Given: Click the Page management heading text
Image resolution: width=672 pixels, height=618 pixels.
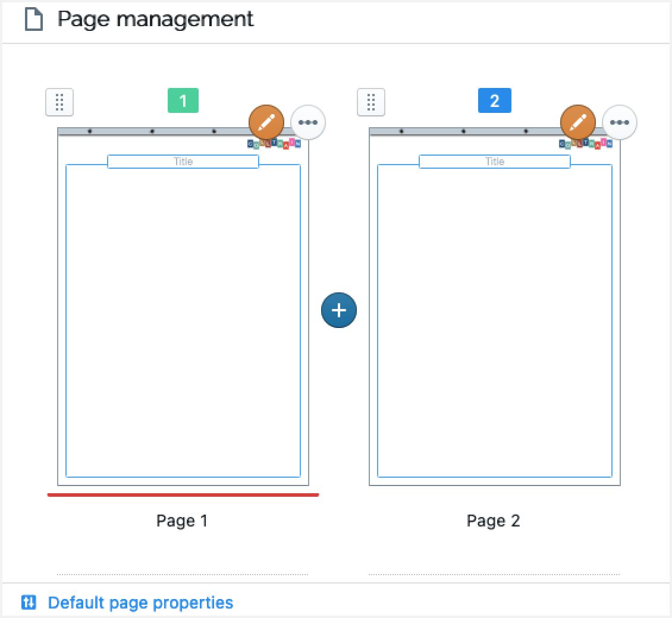Looking at the screenshot, I should point(155,18).
